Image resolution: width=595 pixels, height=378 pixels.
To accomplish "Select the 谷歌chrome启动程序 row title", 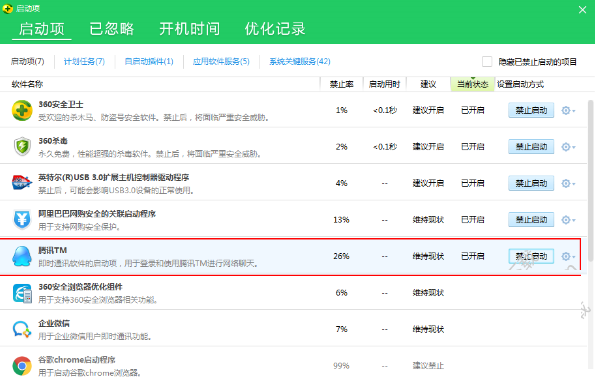I will click(77, 360).
